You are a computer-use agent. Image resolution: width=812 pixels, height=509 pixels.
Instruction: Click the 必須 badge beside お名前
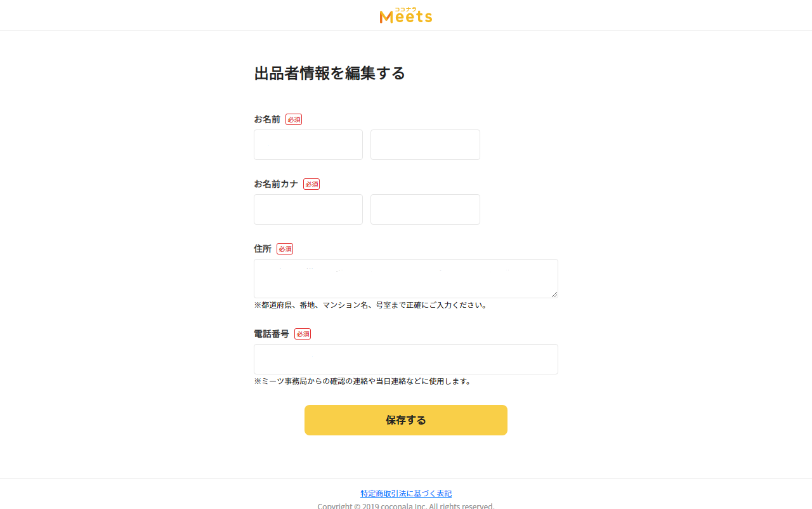(x=294, y=119)
